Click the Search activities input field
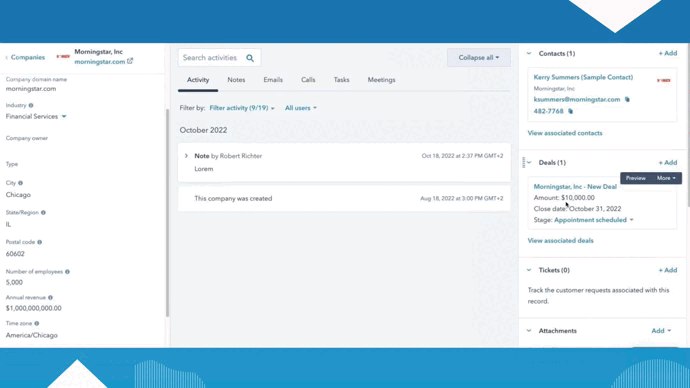Screen dimensions: 690x388 [x=219, y=58]
